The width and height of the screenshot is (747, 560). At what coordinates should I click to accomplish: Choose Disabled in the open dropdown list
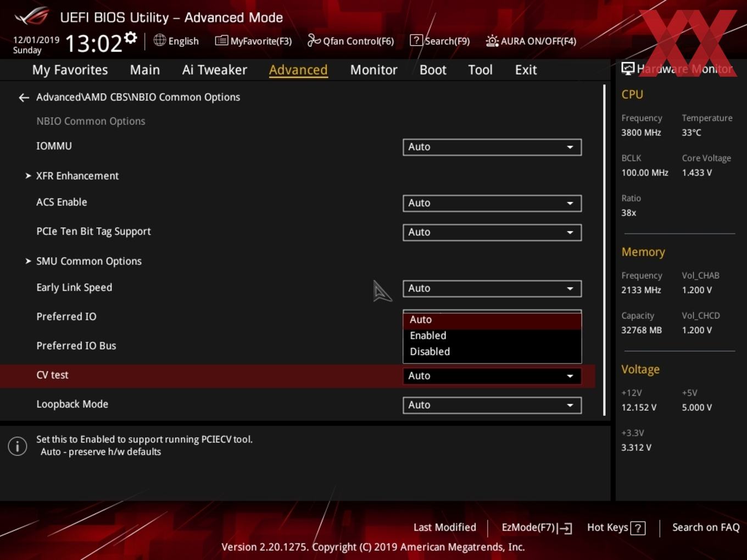(x=492, y=351)
